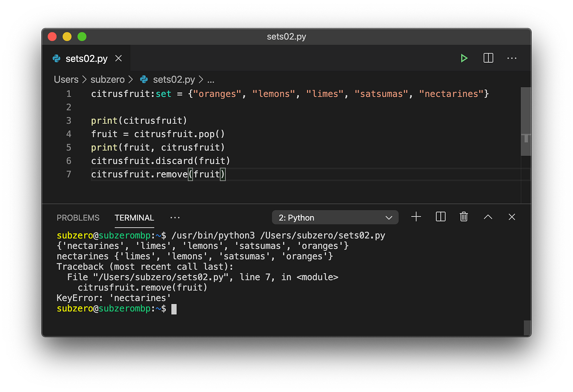Close the sets02.py editor tab

click(119, 59)
